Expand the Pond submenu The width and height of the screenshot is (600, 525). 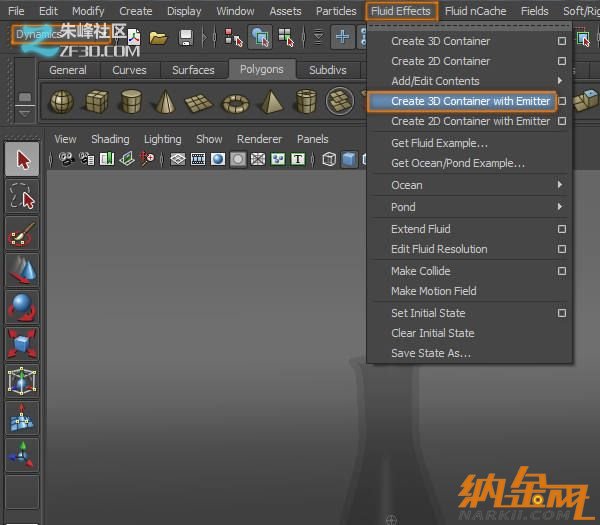click(470, 207)
